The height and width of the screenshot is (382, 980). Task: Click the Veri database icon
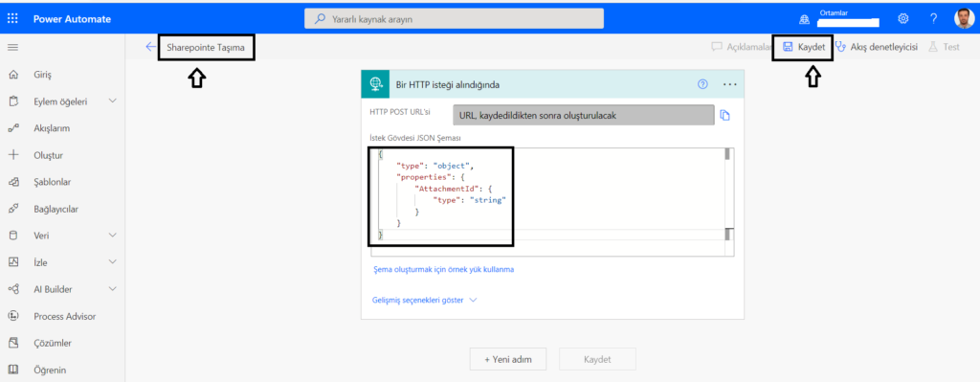[12, 236]
